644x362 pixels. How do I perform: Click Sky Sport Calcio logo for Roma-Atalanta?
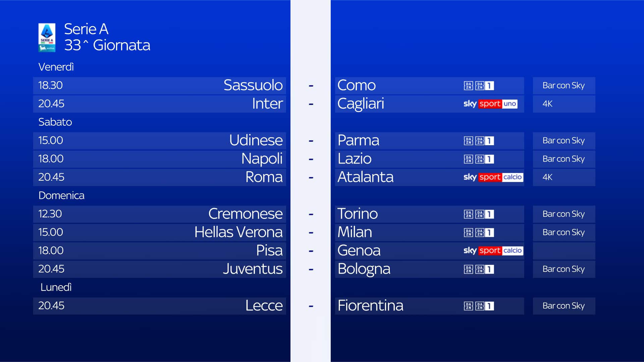tap(493, 177)
